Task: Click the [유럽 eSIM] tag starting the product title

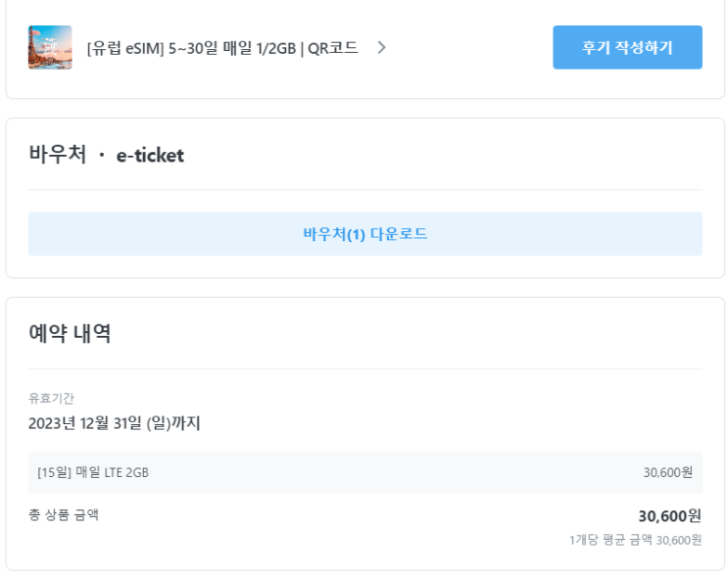Action: tap(122, 47)
